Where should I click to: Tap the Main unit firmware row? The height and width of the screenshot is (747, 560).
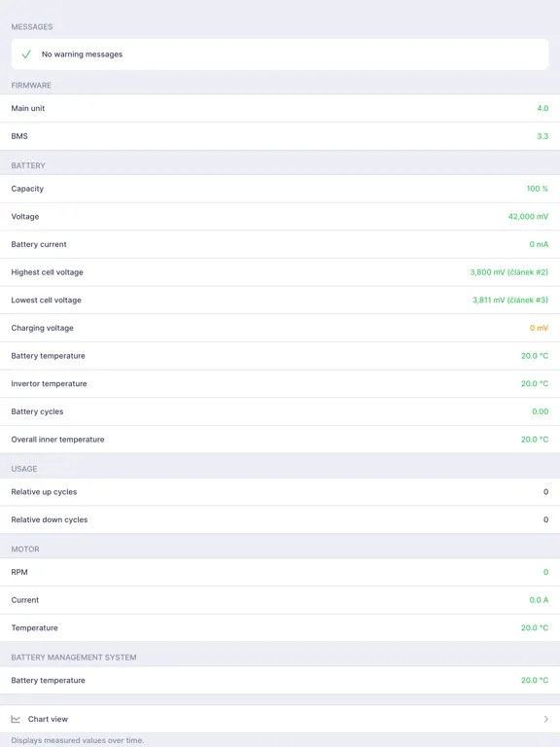[x=280, y=108]
